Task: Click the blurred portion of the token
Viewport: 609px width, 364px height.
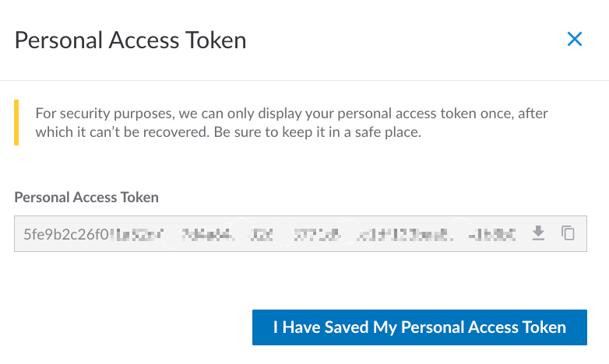Action: tap(312, 233)
